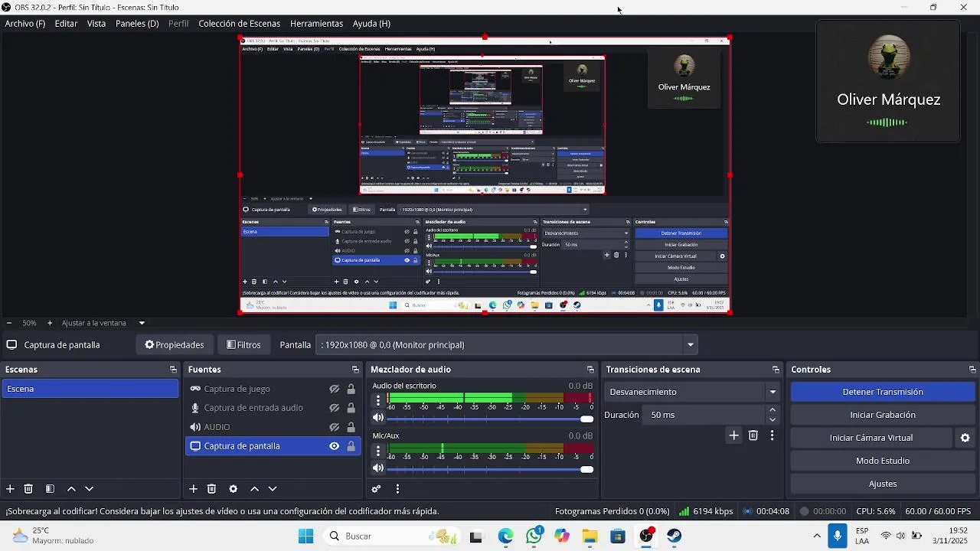The width and height of the screenshot is (980, 551).
Task: Open Editar menu
Action: [66, 24]
